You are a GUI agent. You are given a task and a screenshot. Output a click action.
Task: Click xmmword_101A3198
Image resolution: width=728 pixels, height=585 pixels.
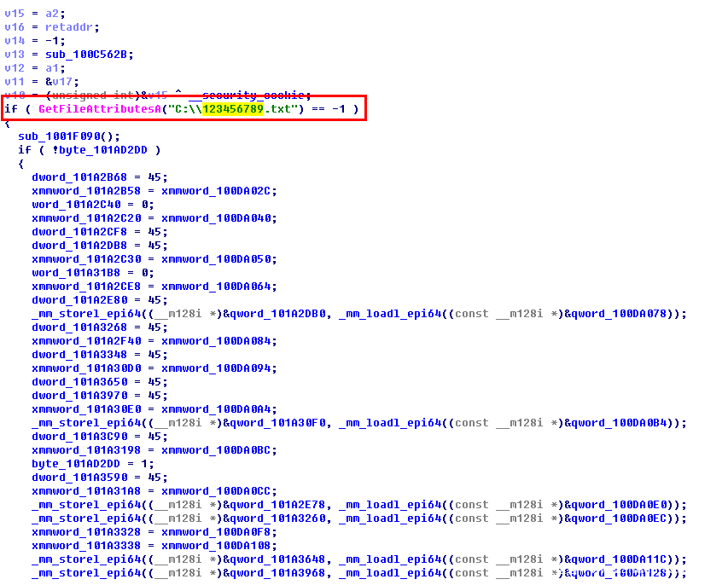86,450
